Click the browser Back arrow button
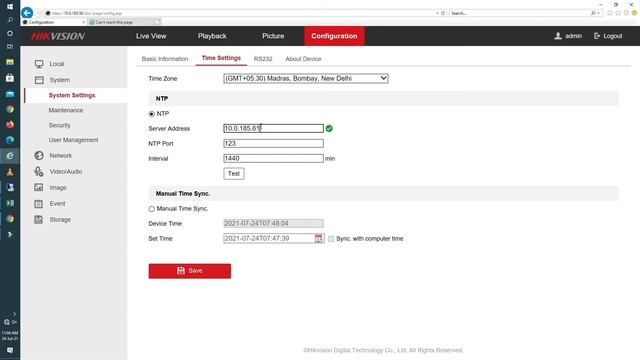This screenshot has height=360, width=640. 27,13
